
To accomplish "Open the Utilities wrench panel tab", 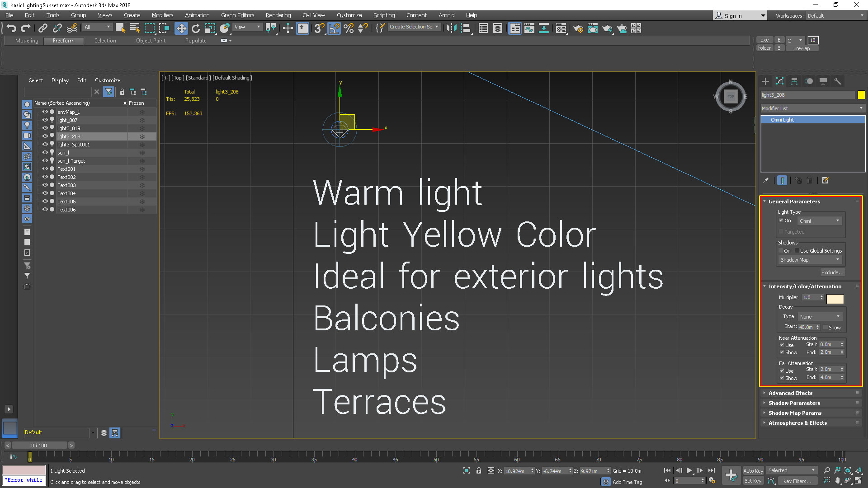I will click(x=838, y=81).
